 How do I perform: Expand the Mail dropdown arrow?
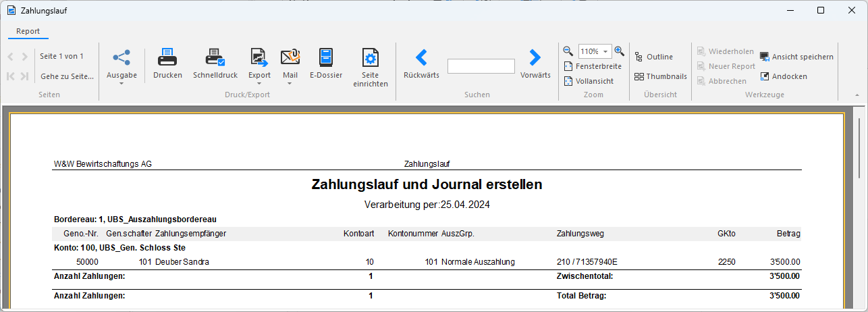click(290, 84)
